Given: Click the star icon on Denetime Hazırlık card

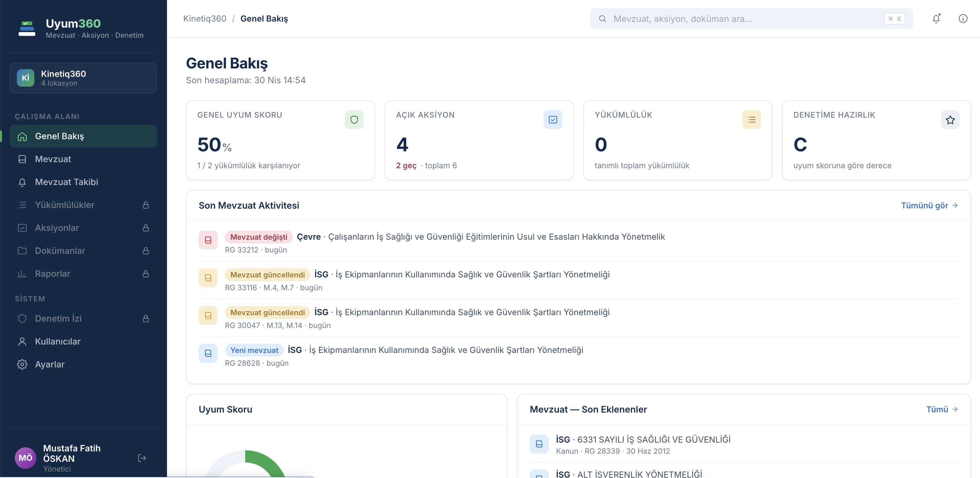Looking at the screenshot, I should point(950,120).
